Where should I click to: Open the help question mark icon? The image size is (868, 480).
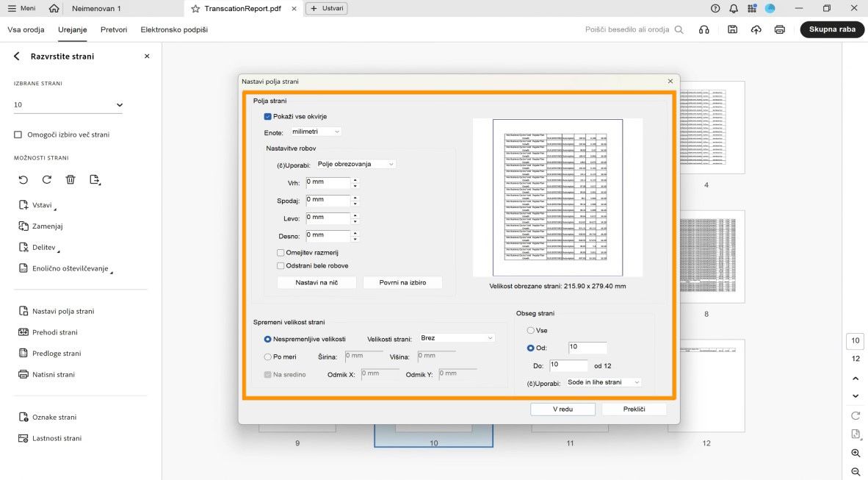(715, 8)
